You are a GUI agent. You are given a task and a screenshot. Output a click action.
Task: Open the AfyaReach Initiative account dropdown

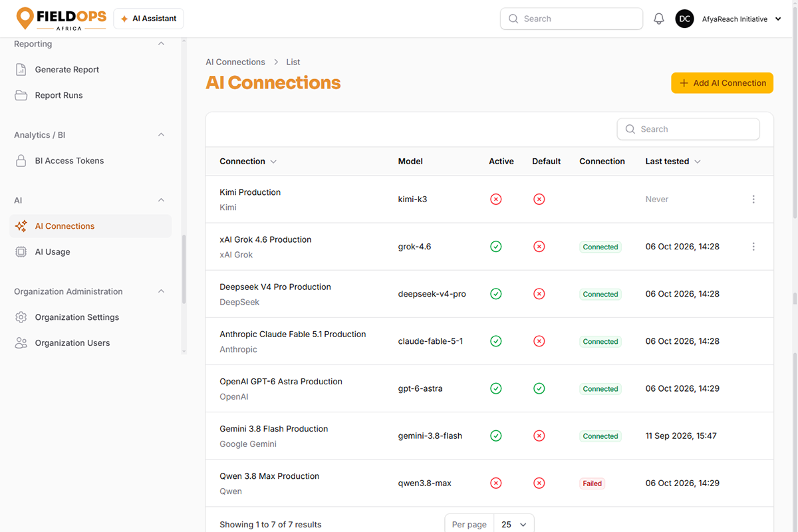[x=742, y=19]
